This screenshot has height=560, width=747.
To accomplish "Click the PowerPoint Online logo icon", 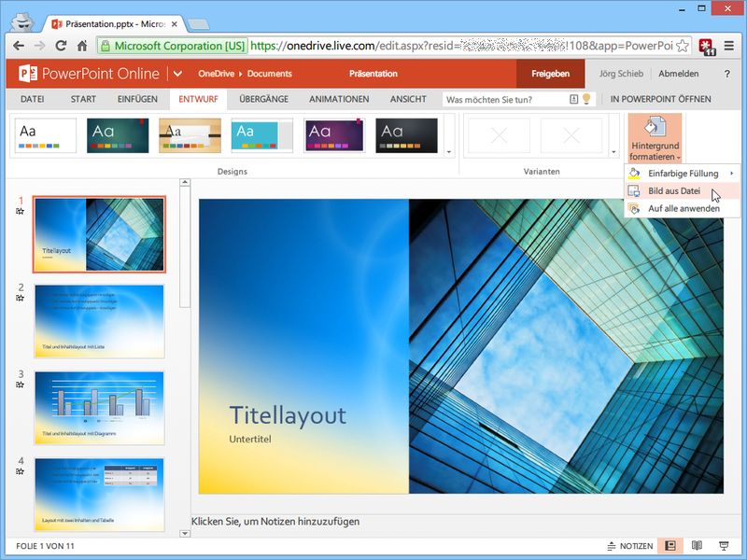I will [28, 74].
